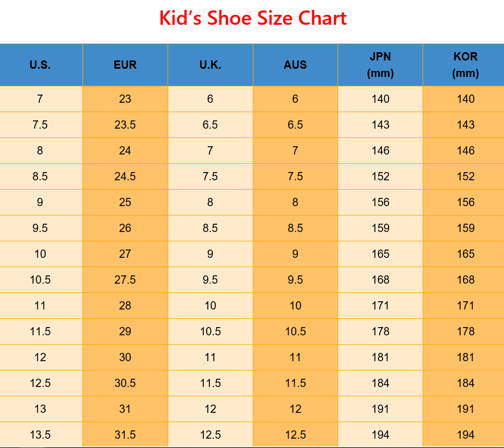Select the AUS 6.5 cell

295,125
